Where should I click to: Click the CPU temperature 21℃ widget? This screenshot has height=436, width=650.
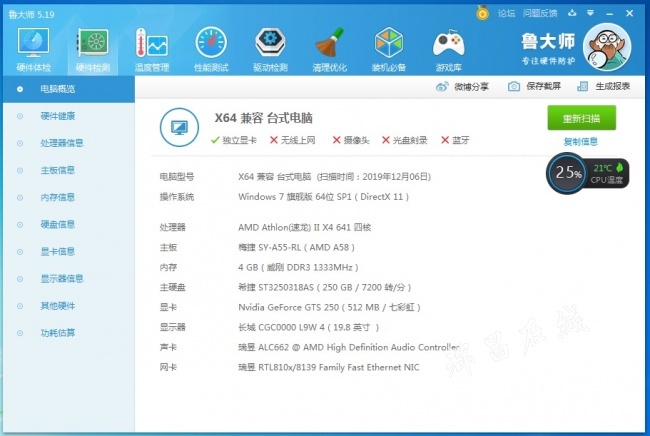[x=608, y=173]
